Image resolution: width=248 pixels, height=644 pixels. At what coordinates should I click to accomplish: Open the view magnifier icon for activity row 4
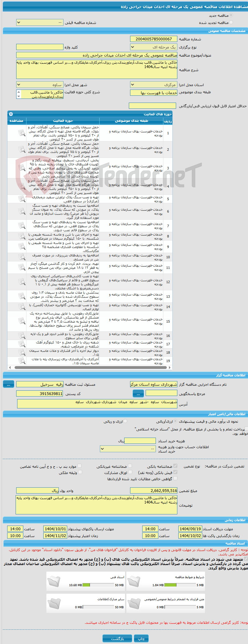pyautogui.click(x=22, y=186)
